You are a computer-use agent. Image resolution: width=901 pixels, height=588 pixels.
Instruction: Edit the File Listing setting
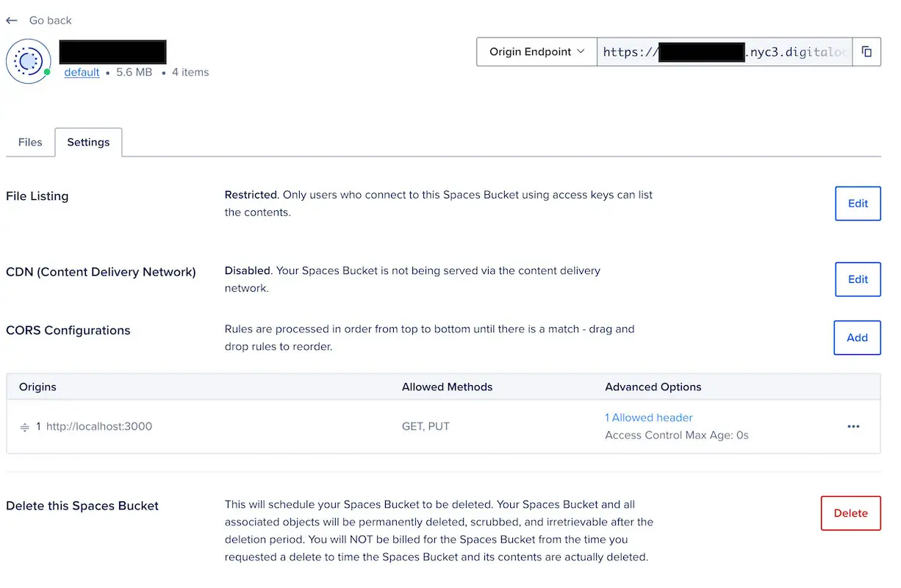[858, 204]
